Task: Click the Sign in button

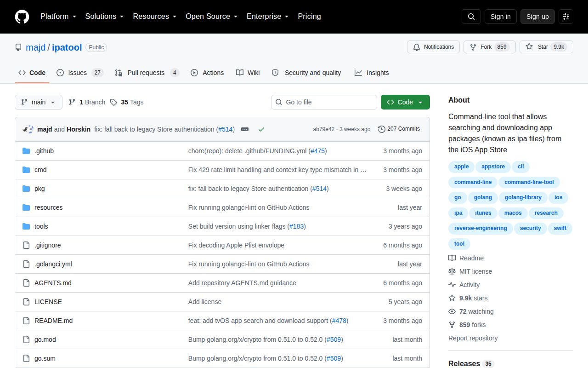Action: tap(500, 17)
